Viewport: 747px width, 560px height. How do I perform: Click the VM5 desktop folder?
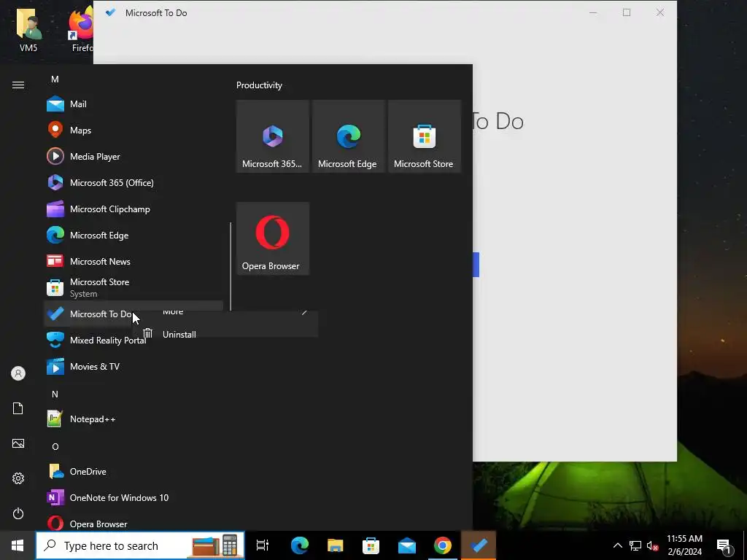(28, 29)
